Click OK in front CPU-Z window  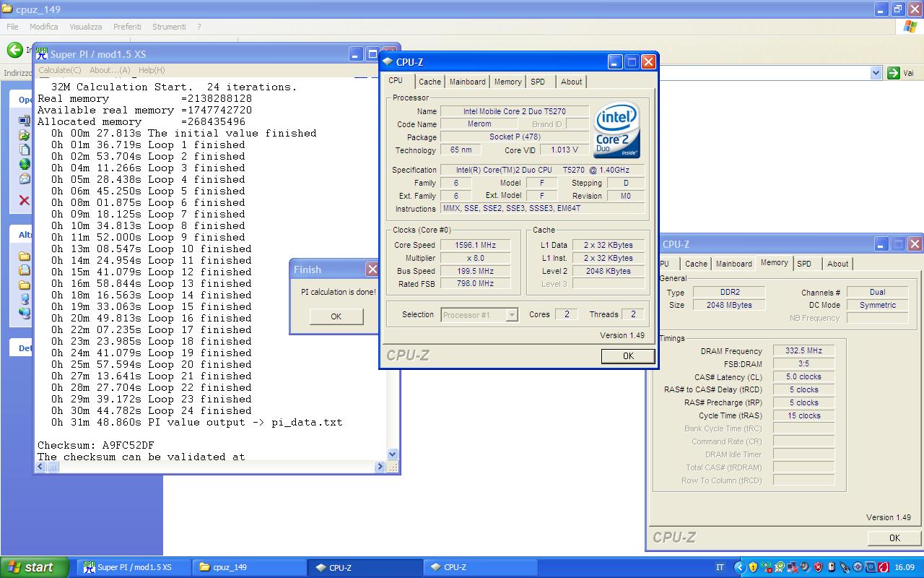628,355
